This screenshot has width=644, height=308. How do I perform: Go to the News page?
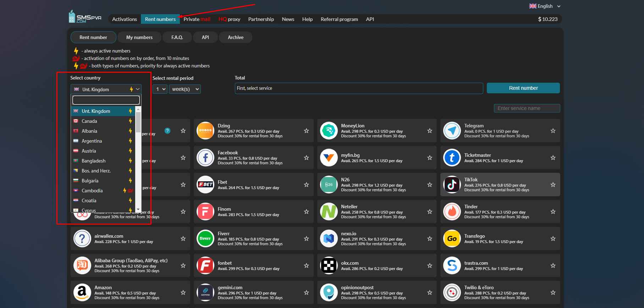288,19
